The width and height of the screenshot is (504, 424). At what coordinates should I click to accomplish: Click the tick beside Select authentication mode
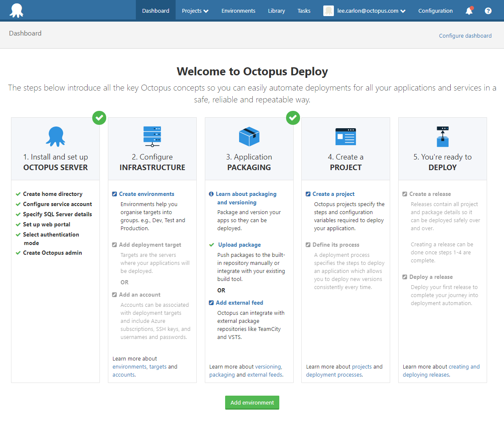click(18, 235)
